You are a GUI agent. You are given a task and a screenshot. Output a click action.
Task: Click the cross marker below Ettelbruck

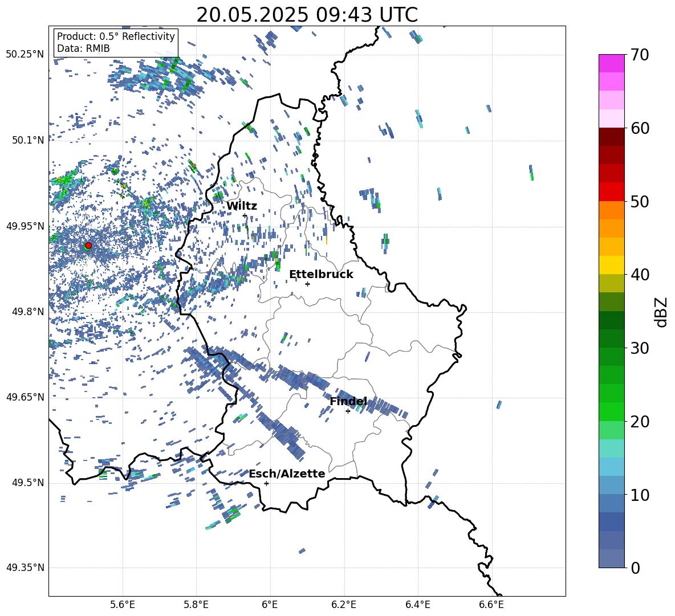[307, 284]
